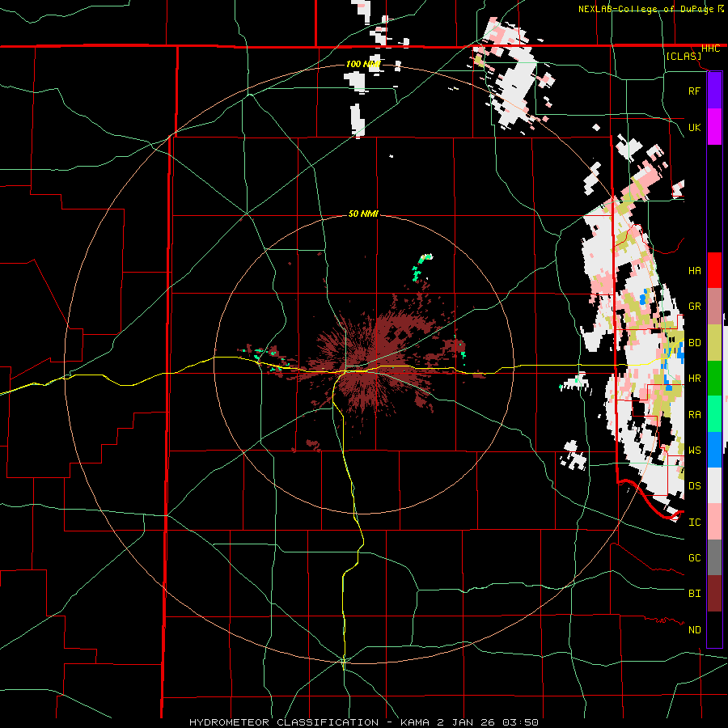Select the "RA" legend label
This screenshot has width=728, height=728.
(694, 415)
